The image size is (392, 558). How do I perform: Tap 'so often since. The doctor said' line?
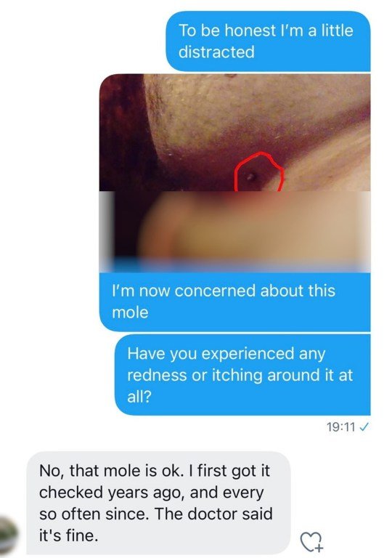[x=156, y=514]
